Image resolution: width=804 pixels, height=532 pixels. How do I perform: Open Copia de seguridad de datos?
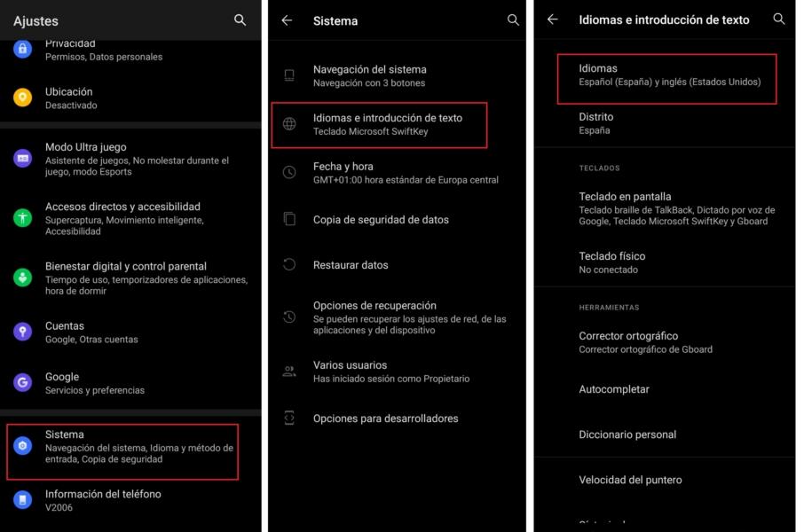[x=397, y=219]
